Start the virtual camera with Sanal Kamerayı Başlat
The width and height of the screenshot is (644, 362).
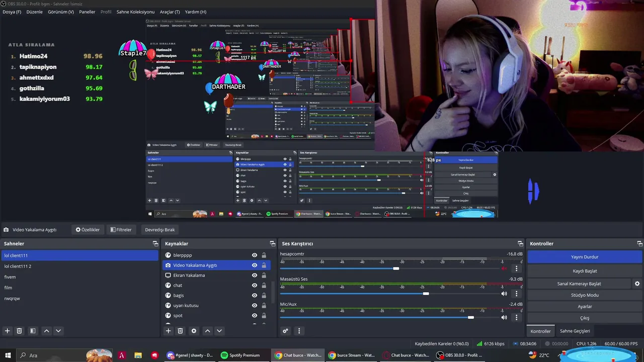pyautogui.click(x=579, y=284)
